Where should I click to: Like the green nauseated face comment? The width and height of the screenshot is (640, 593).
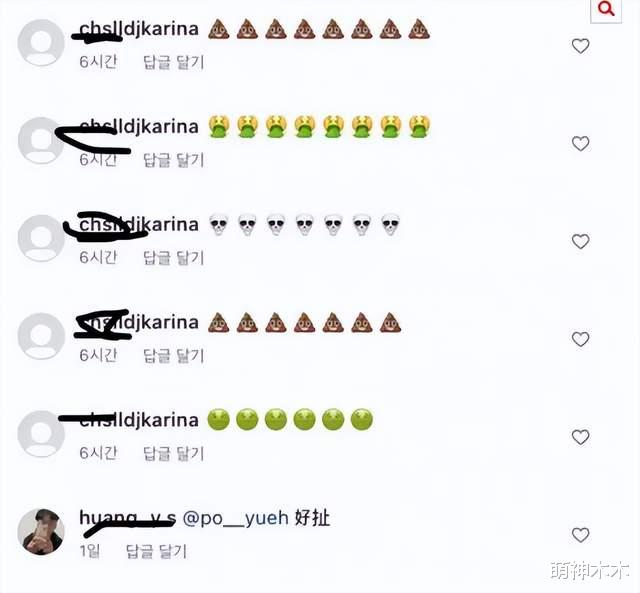pyautogui.click(x=580, y=437)
